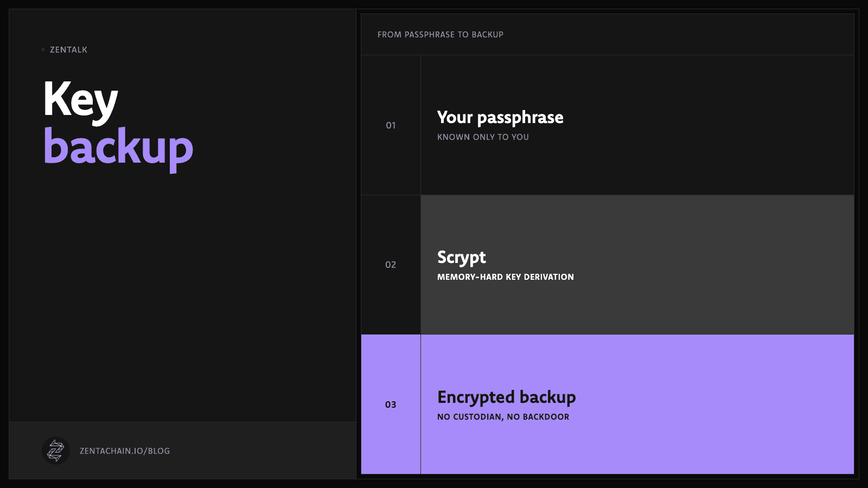Click step number 03
The width and height of the screenshot is (868, 488).
pos(391,404)
